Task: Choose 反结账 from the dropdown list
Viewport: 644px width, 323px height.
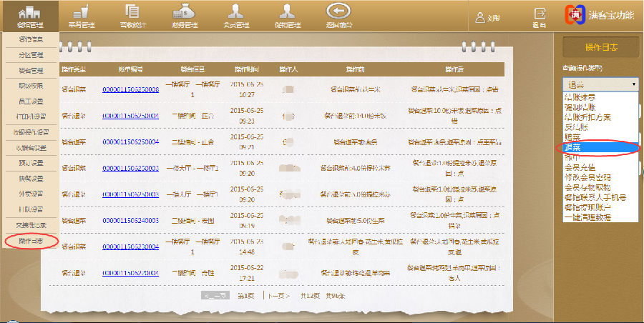Action: point(576,126)
